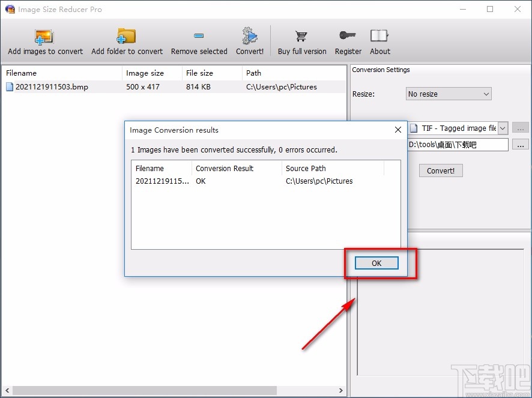The image size is (532, 398).
Task: Open Buy full version cart icon
Action: (301, 36)
